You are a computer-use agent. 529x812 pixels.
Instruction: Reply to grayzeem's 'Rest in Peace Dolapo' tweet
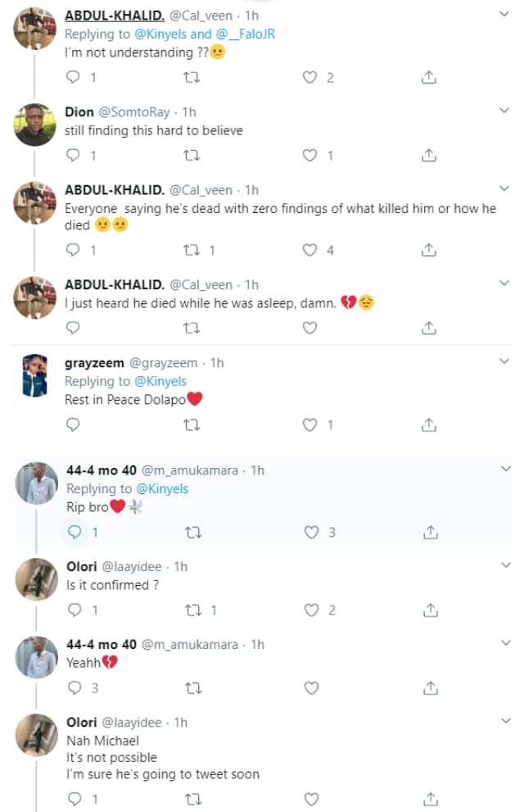[x=73, y=424]
